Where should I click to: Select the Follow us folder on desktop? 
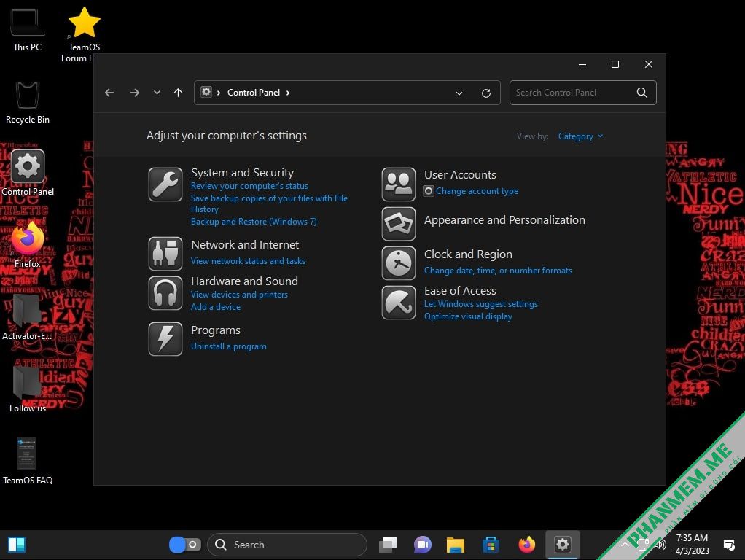point(27,390)
